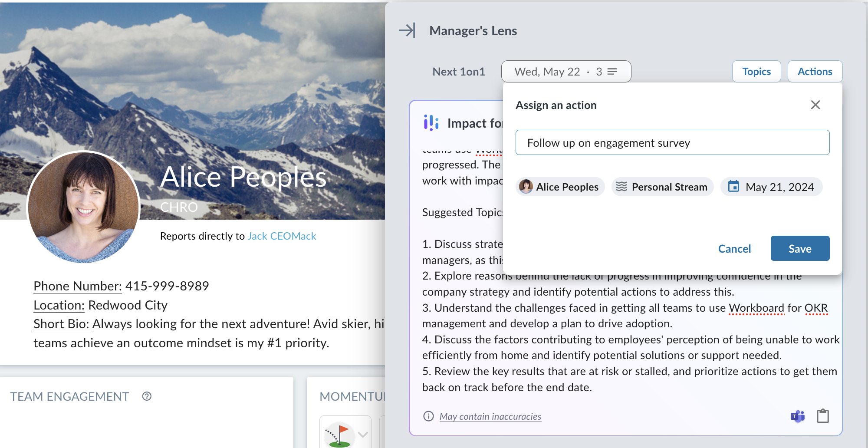Click the Assign an action heading

[556, 105]
